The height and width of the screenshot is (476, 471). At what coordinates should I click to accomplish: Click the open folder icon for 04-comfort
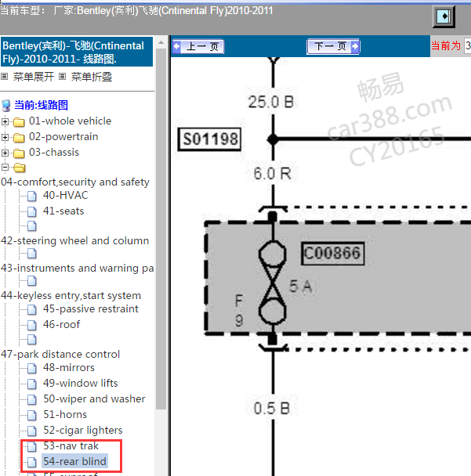tap(20, 168)
